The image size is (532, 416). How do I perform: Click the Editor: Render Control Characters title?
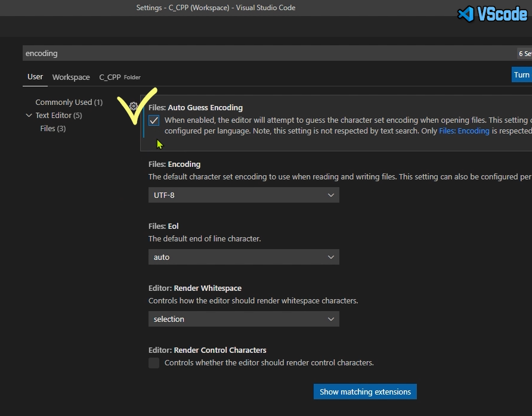(x=208, y=350)
